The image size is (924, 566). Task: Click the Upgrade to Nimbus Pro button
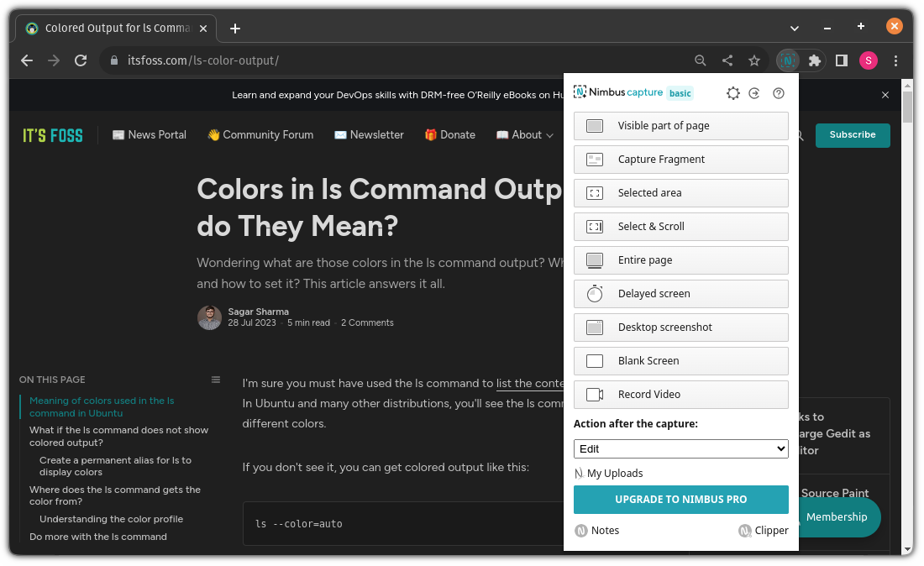(x=680, y=499)
